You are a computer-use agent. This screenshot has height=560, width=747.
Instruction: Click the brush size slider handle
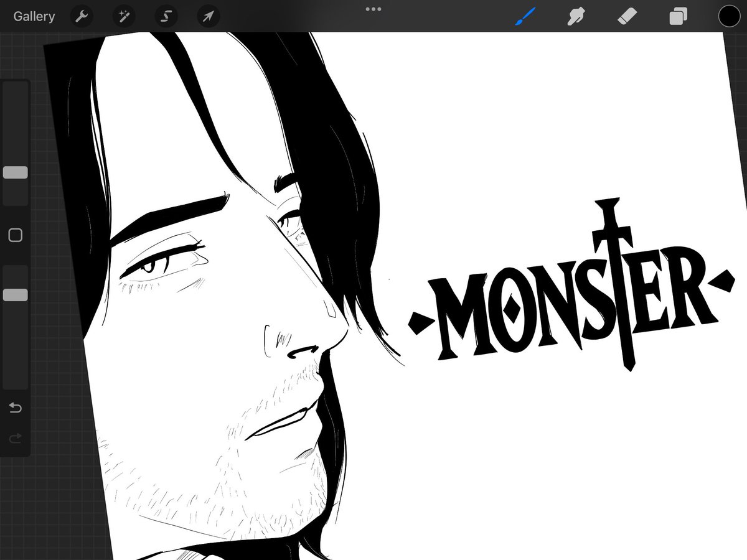tap(16, 172)
